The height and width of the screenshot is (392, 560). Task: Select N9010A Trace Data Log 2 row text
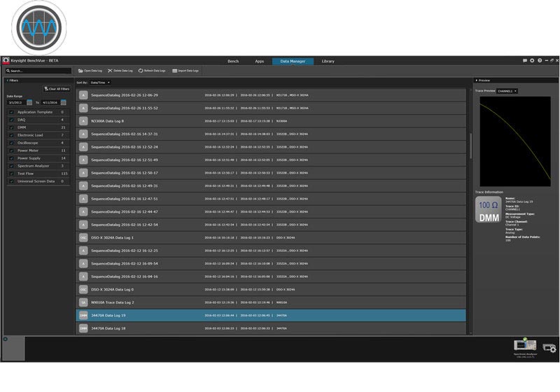tap(113, 302)
